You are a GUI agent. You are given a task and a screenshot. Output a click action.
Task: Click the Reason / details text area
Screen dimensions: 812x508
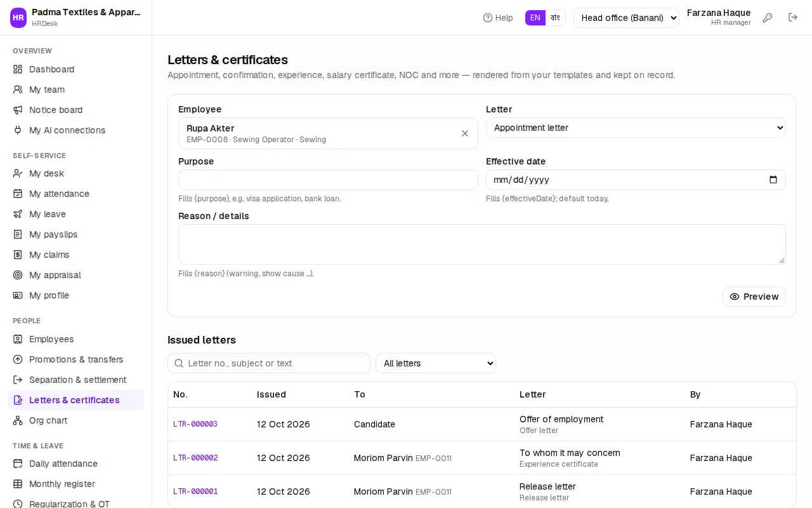pos(482,244)
